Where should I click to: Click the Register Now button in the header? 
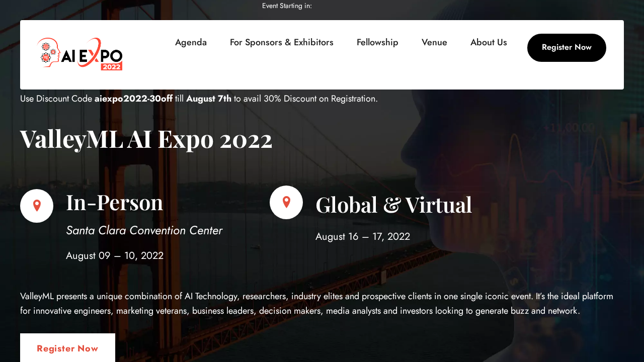click(x=567, y=47)
